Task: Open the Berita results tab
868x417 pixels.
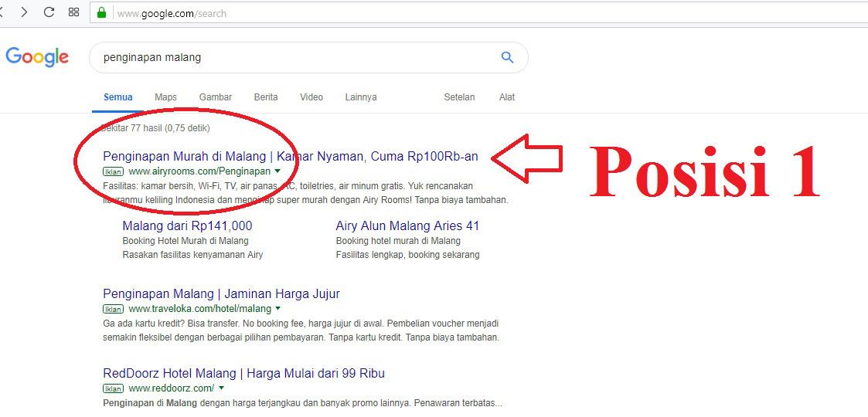Action: click(266, 97)
